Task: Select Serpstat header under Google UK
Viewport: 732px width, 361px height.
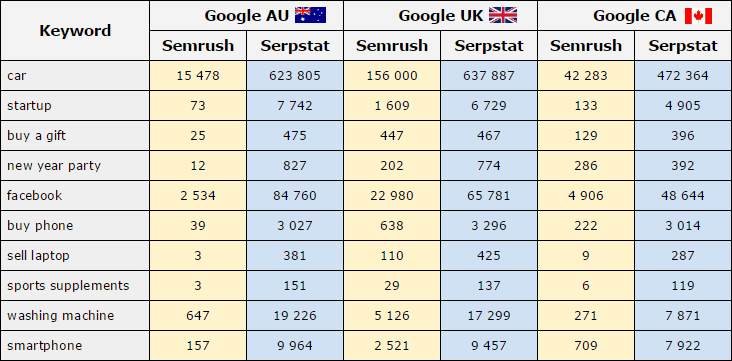Action: click(489, 46)
